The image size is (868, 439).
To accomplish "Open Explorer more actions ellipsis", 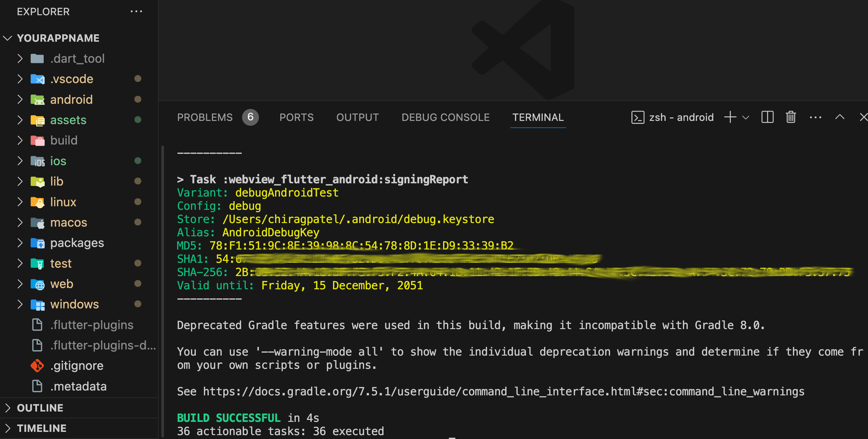I will [136, 11].
